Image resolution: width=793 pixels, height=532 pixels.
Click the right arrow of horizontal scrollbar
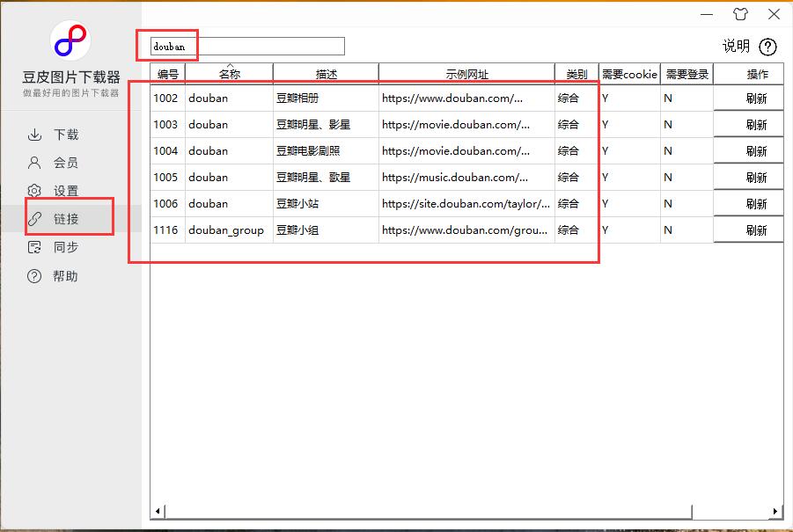pyautogui.click(x=775, y=511)
